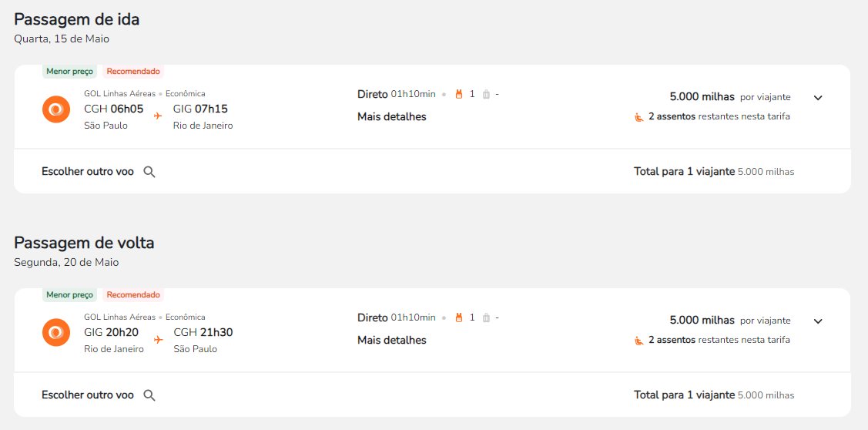Choose another outbound flight via Escolher outro voo

(x=88, y=172)
